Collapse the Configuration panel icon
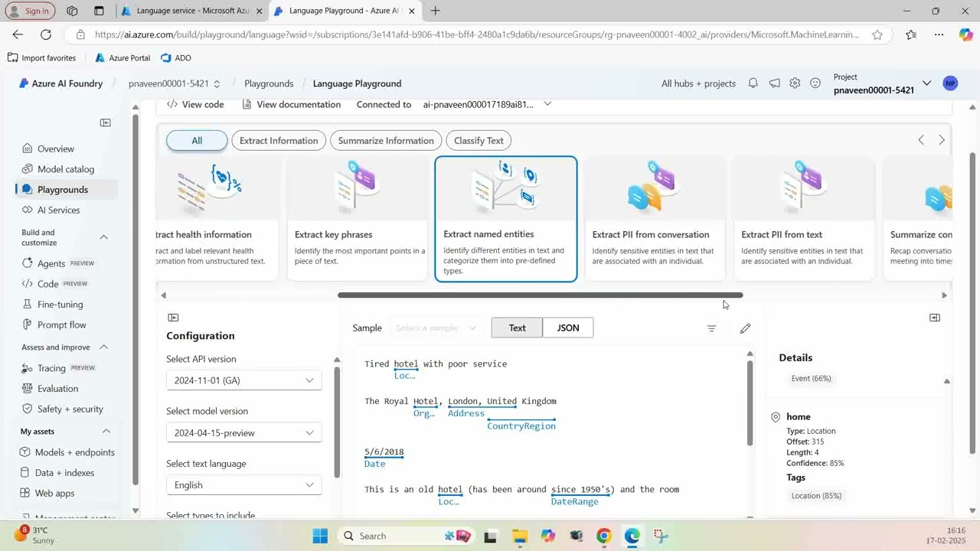 coord(173,318)
